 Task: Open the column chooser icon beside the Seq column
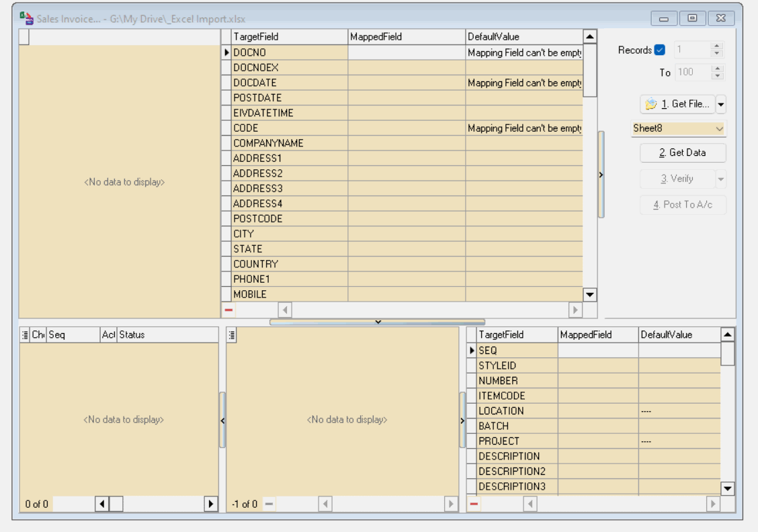click(x=26, y=335)
